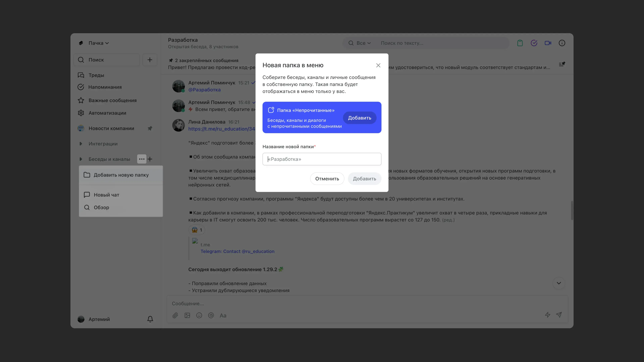Open chat info icon
Viewport: 644px width, 362px height.
pyautogui.click(x=562, y=43)
